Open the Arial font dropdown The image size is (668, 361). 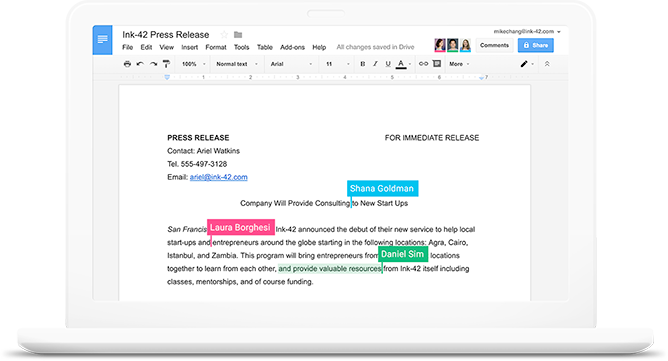pyautogui.click(x=291, y=64)
